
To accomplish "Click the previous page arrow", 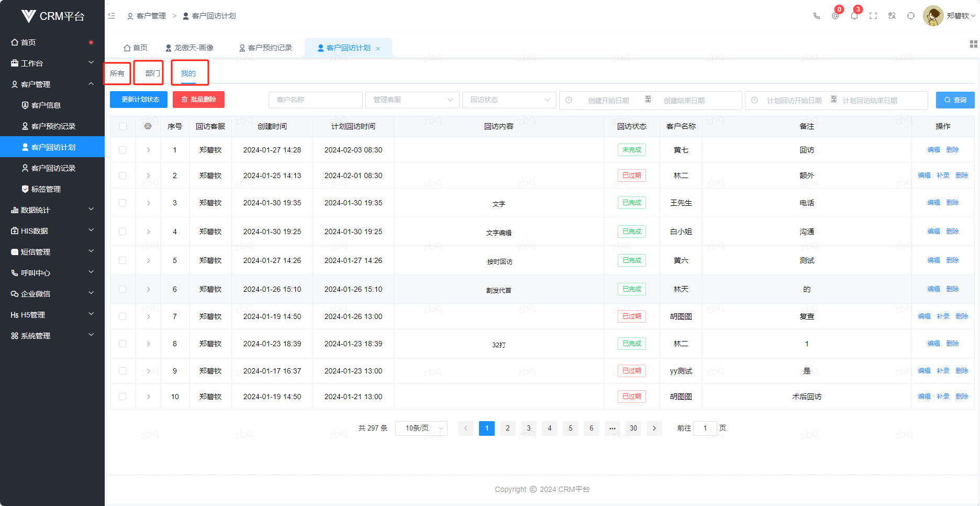I will coord(466,428).
